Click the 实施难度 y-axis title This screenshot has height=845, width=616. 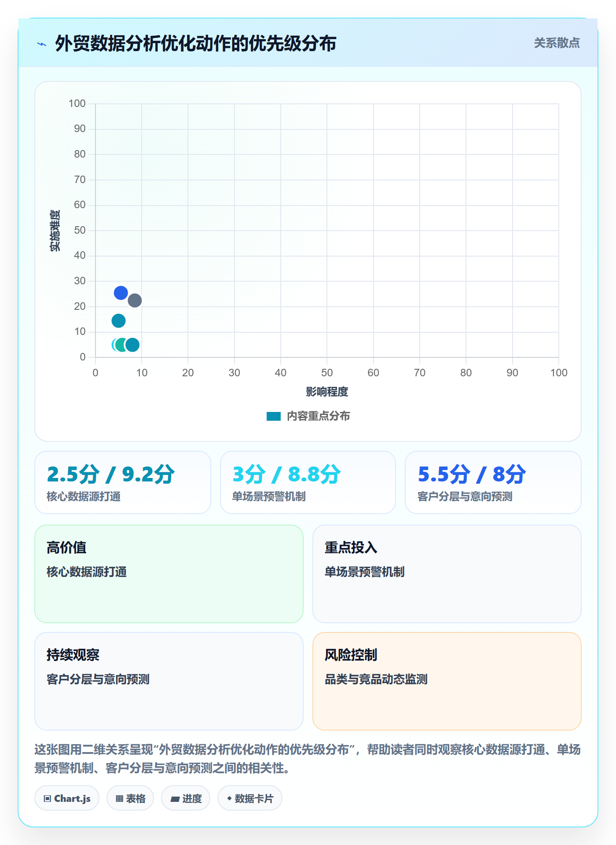click(55, 231)
